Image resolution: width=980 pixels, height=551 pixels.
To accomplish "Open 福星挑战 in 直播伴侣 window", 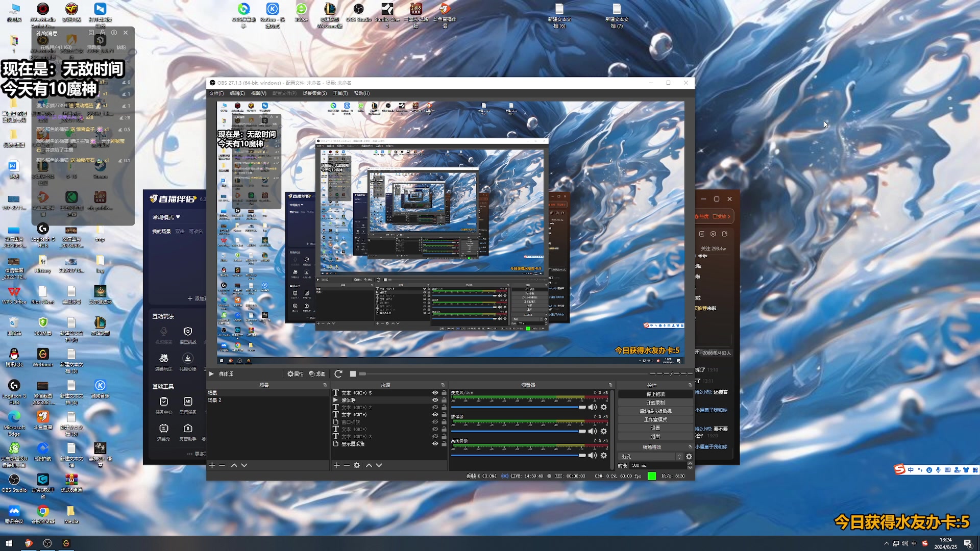I will (x=188, y=335).
